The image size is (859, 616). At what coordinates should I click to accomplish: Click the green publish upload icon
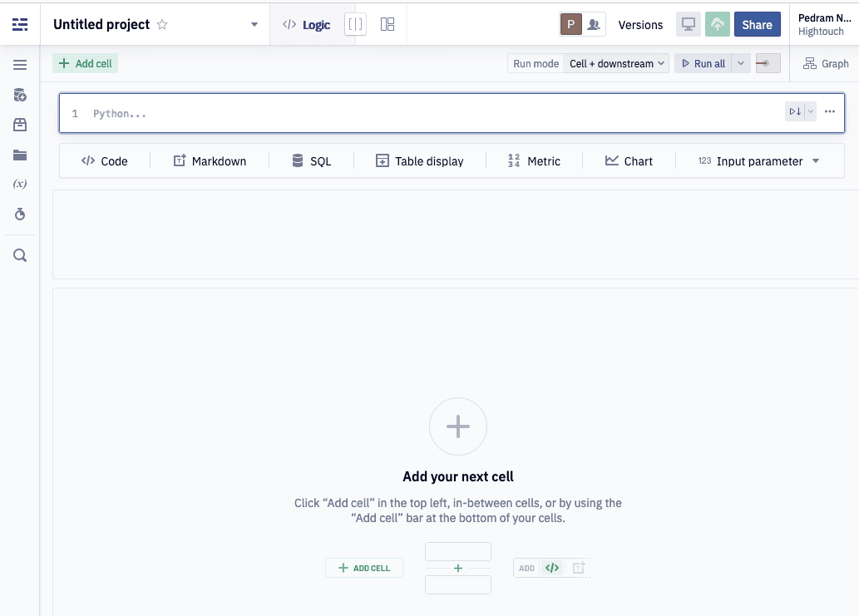[717, 25]
